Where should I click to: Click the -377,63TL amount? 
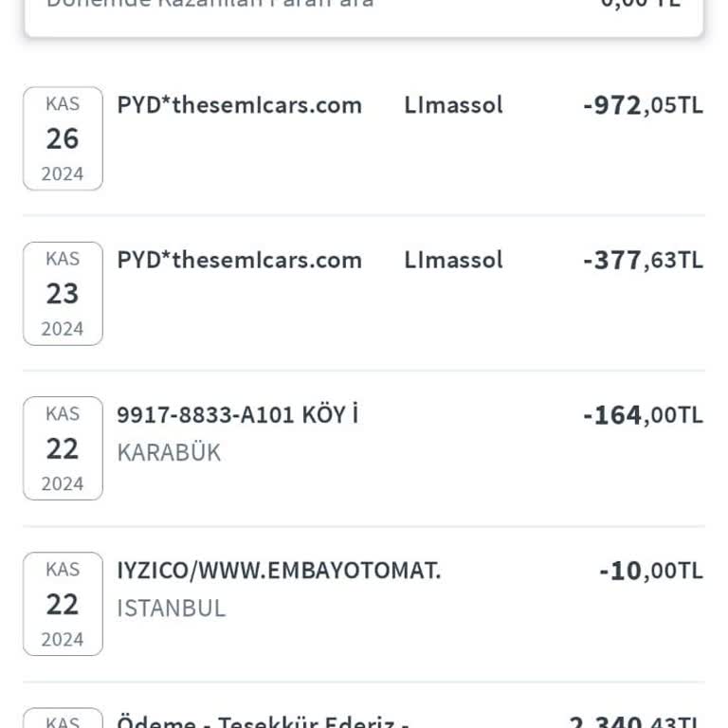(x=643, y=261)
